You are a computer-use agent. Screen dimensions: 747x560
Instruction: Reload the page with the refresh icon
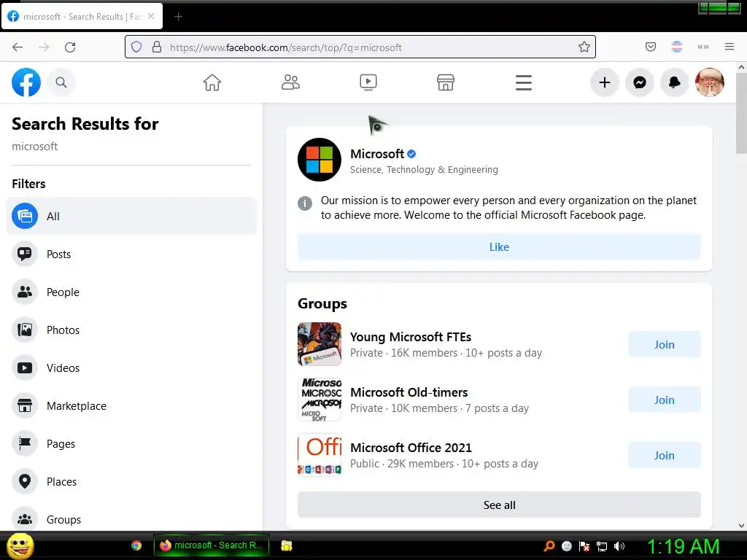coord(70,47)
